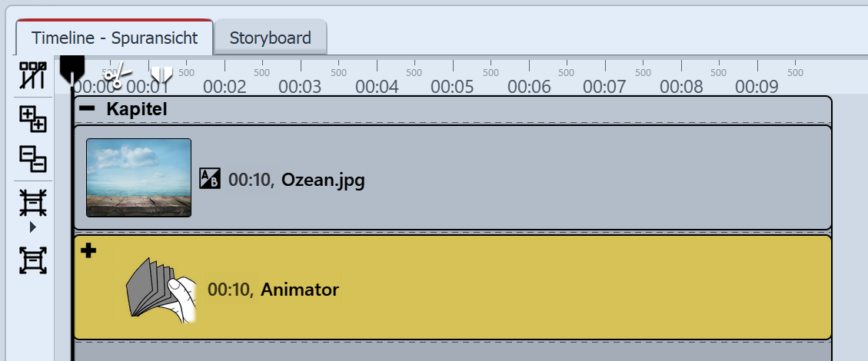Click the A/B transition icon beside Ozean.jpg

tap(209, 177)
